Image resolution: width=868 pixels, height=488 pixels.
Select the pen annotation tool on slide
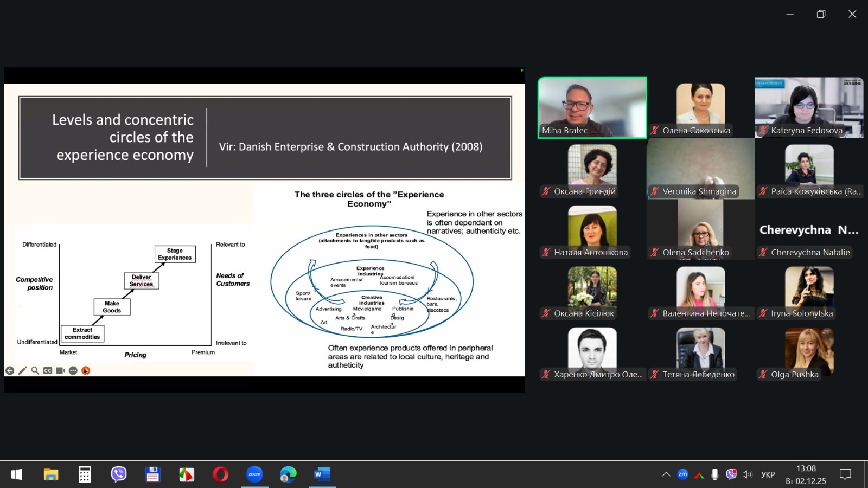[x=22, y=371]
